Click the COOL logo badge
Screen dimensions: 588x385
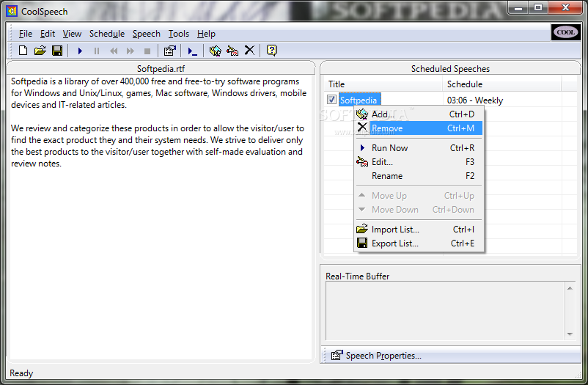click(565, 32)
